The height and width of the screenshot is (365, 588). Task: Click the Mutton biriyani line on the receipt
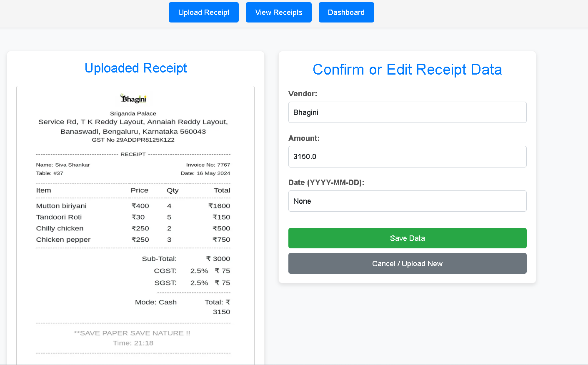61,205
